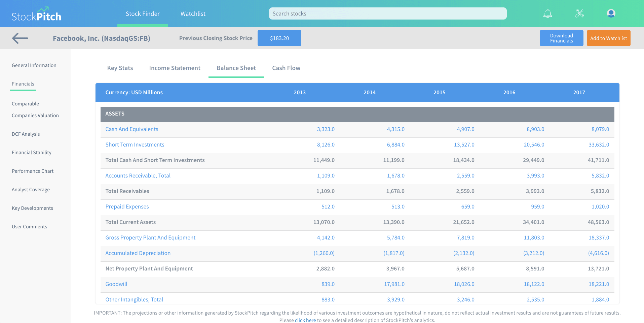
Task: Open the notifications bell
Action: tap(547, 13)
